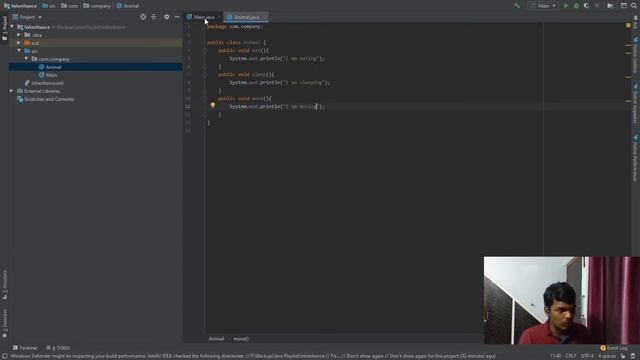Image resolution: width=640 pixels, height=360 pixels.
Task: Expand the out folder
Action: pos(19,43)
